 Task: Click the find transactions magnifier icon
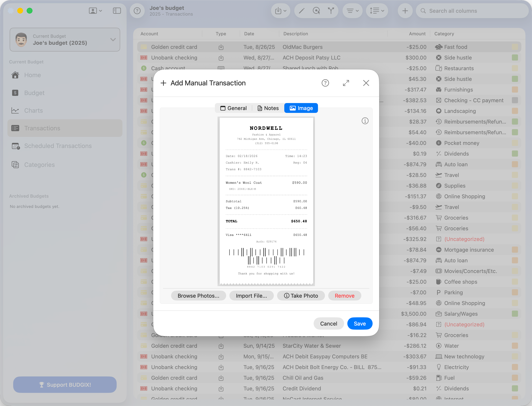316,11
